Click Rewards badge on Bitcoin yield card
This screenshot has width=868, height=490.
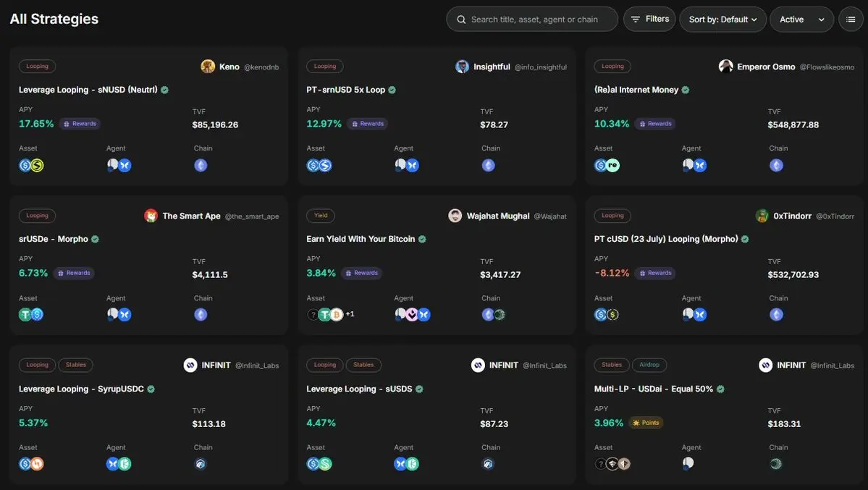click(361, 273)
